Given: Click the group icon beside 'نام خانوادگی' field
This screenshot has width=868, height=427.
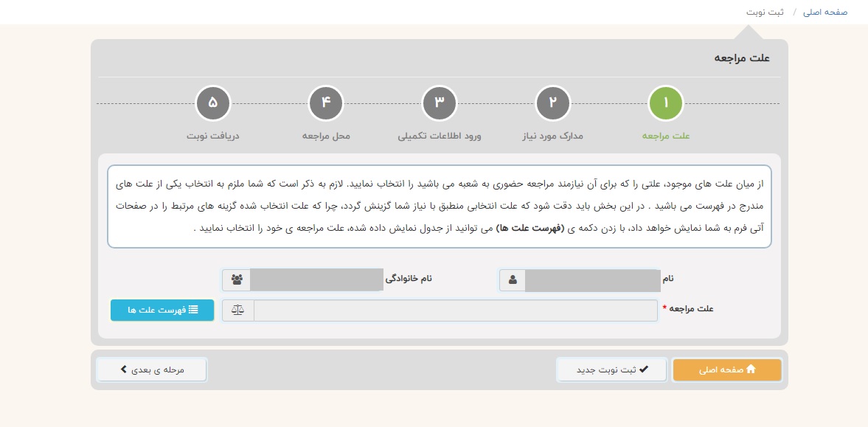Looking at the screenshot, I should pyautogui.click(x=237, y=280).
